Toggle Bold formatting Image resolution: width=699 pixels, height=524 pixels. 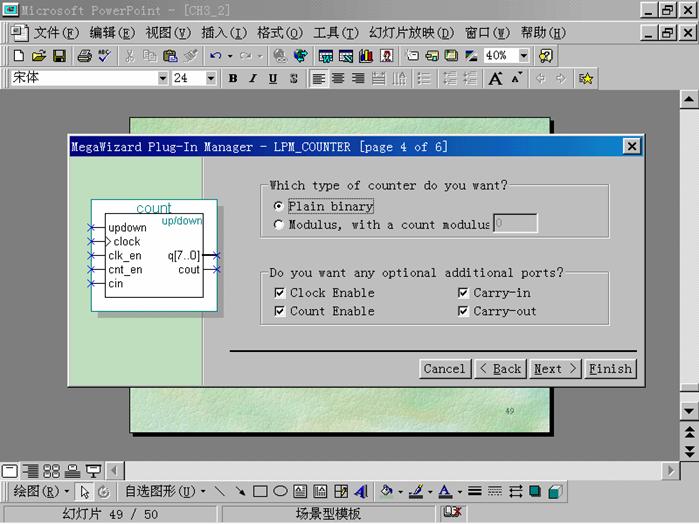[233, 78]
